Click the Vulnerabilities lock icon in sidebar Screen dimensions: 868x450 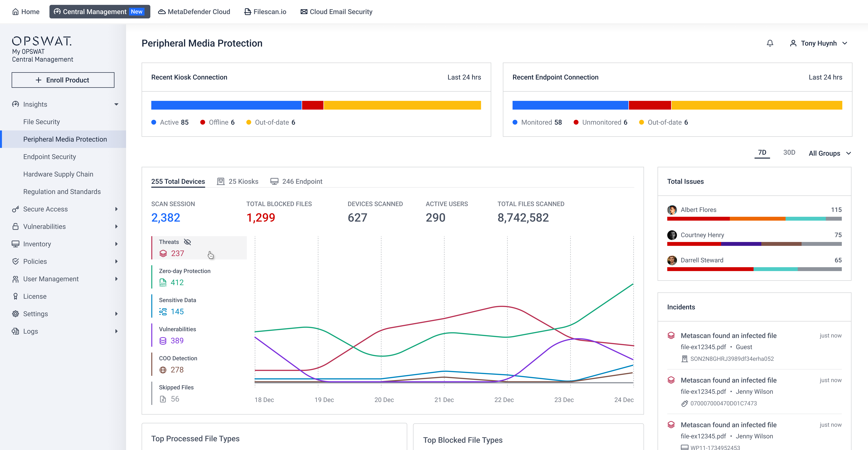click(x=16, y=227)
